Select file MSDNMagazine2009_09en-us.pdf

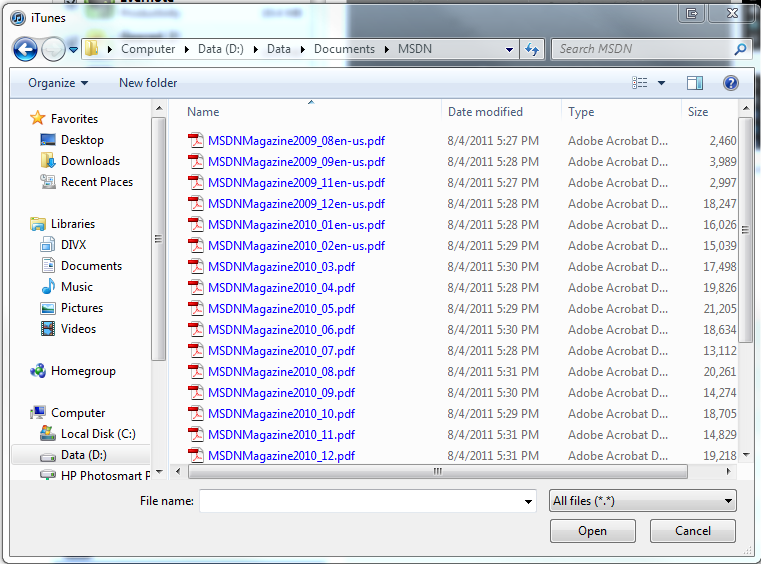(x=296, y=162)
